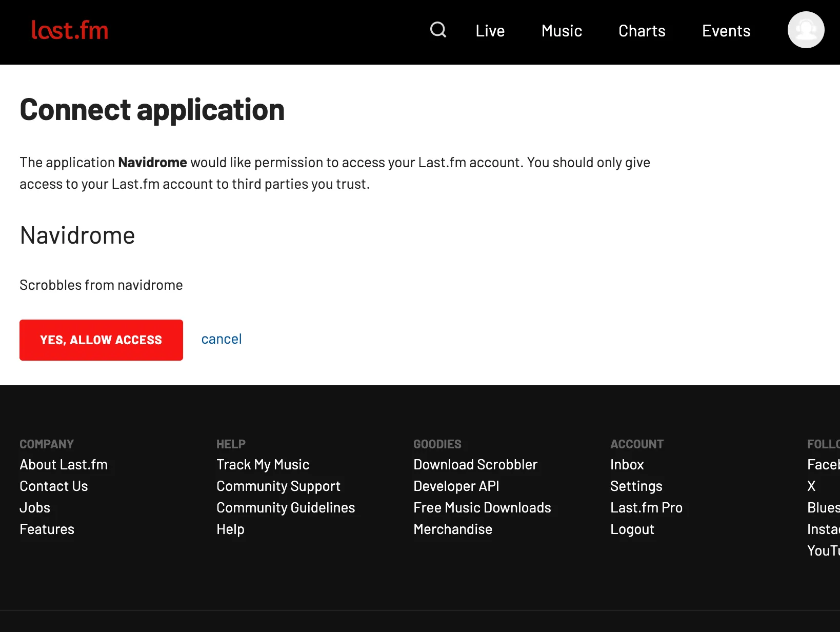Open About Last.fm footer link
This screenshot has width=840, height=632.
pos(64,464)
